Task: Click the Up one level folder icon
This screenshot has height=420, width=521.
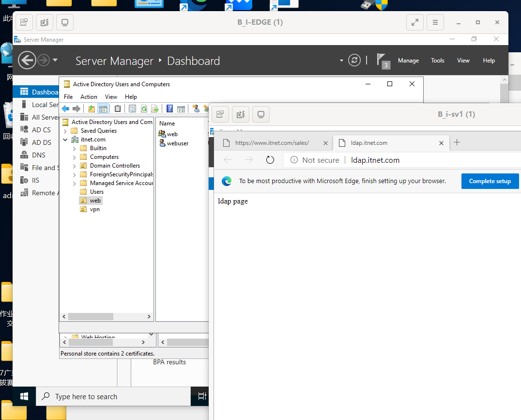Action: coord(92,109)
